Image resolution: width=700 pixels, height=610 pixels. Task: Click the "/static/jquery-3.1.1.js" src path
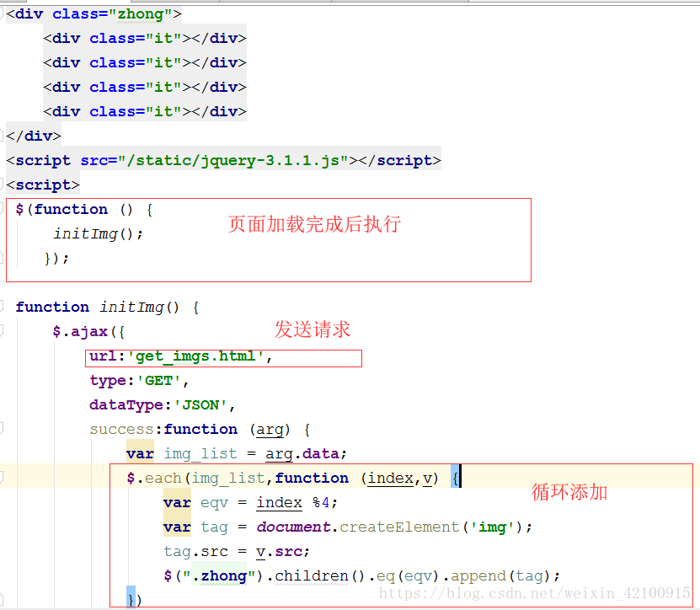click(232, 160)
